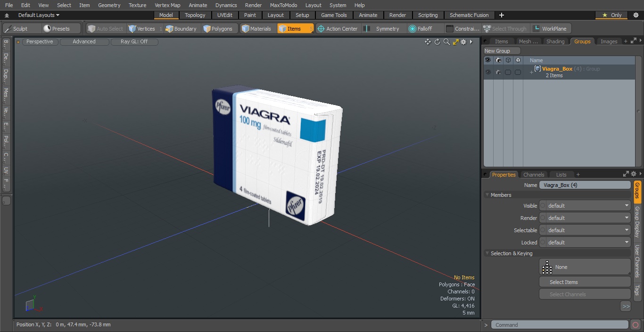
Task: Open the Tags vertical tab
Action: [637, 290]
